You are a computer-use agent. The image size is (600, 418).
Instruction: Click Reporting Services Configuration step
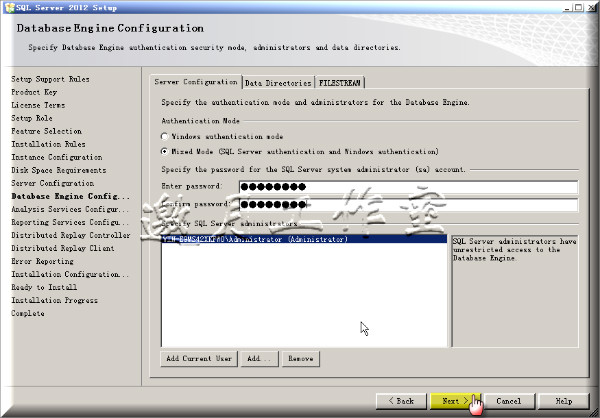(x=70, y=222)
